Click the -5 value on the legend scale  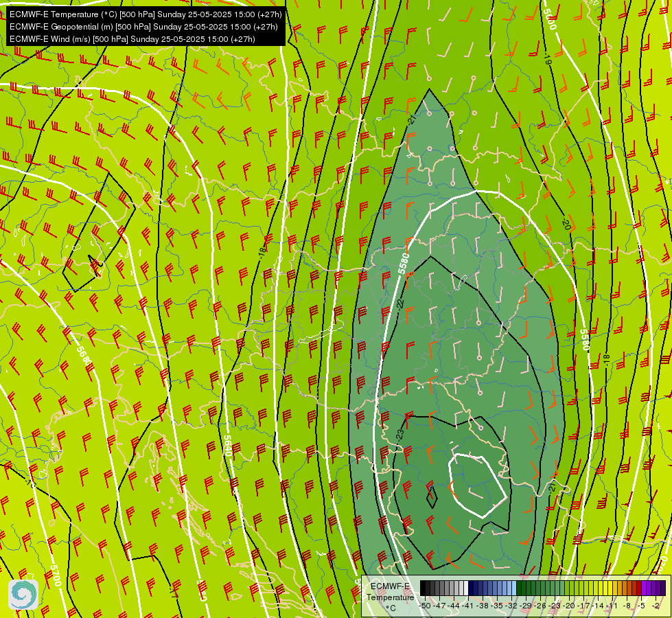click(x=641, y=606)
